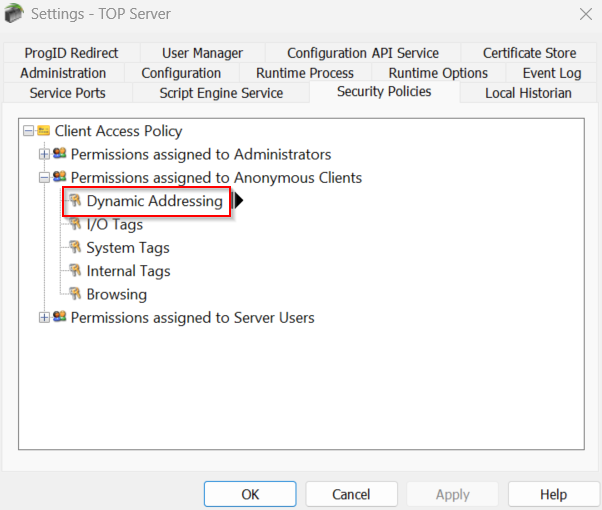Select the Internal Tags permission entry

[x=128, y=271]
